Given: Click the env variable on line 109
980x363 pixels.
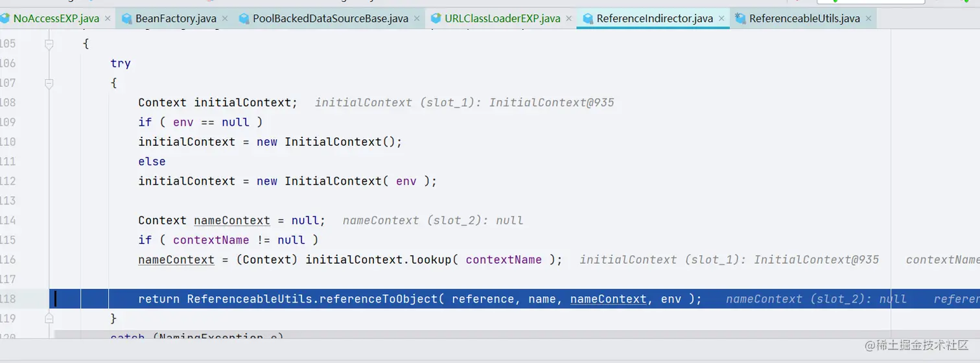Looking at the screenshot, I should (183, 122).
